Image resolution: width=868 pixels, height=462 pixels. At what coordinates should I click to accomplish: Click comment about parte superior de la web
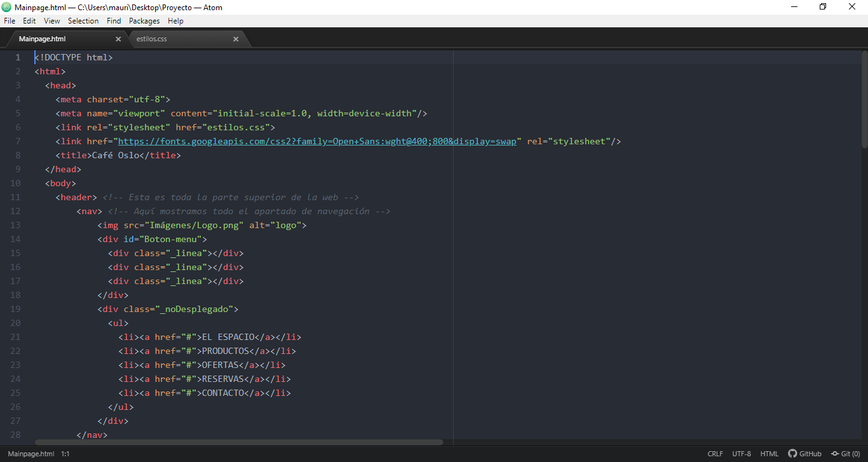[231, 197]
